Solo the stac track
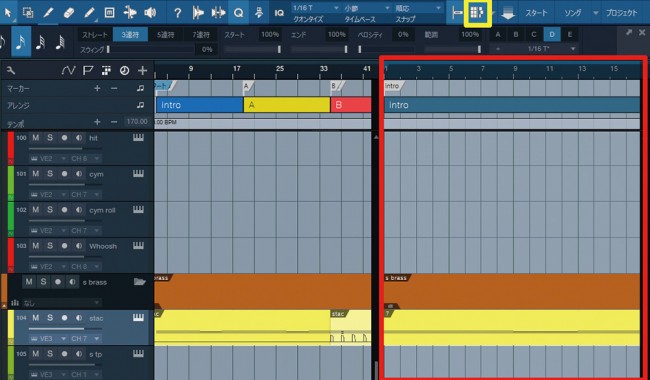Screen dimensions: 650x380 click(x=50, y=318)
